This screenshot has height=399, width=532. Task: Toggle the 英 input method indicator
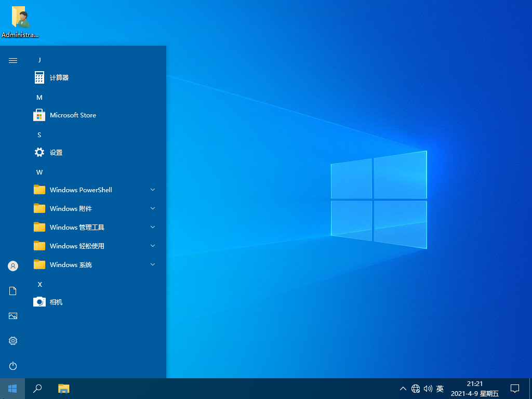(440, 389)
